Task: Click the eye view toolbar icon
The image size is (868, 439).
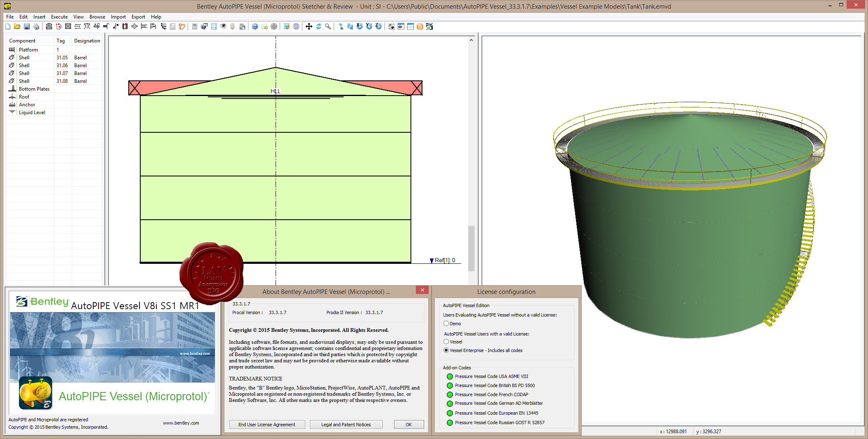Action: 223,26
